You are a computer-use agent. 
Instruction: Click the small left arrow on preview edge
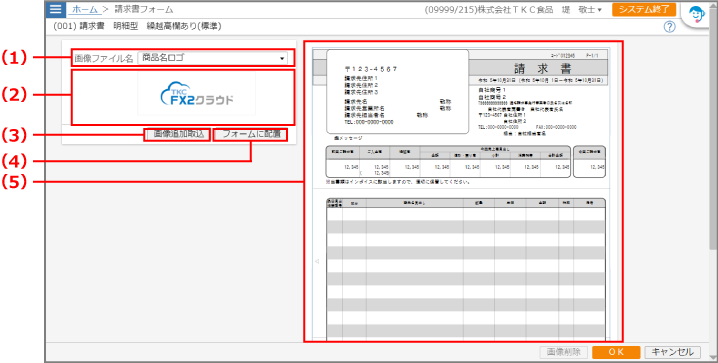tap(316, 261)
